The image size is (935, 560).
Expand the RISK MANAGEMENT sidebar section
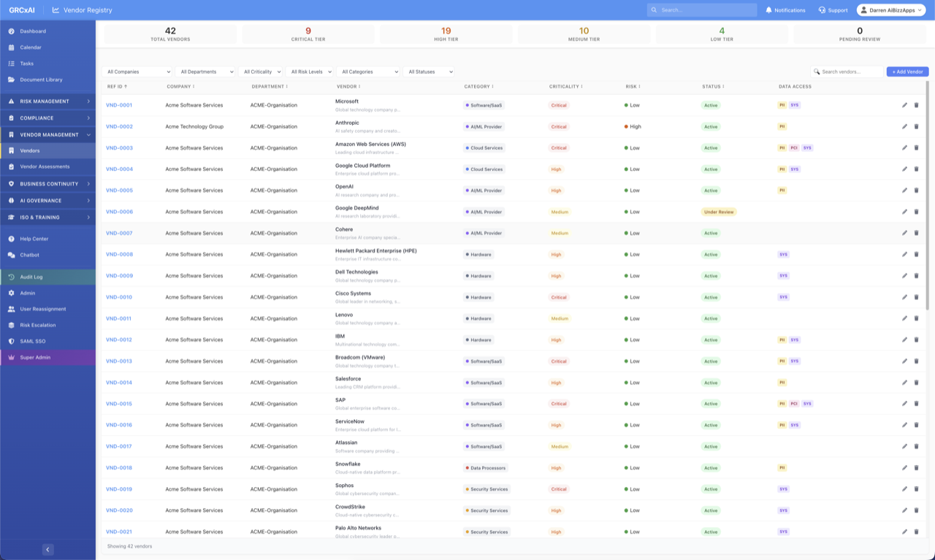(45, 101)
